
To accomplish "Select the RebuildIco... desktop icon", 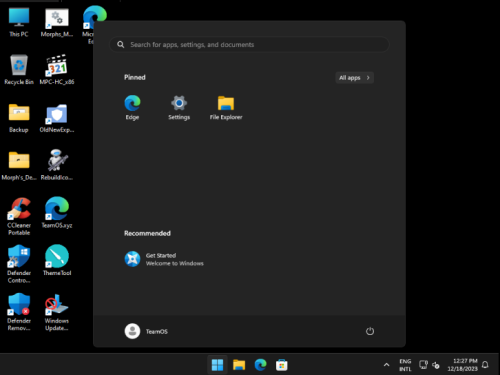I will point(57,165).
